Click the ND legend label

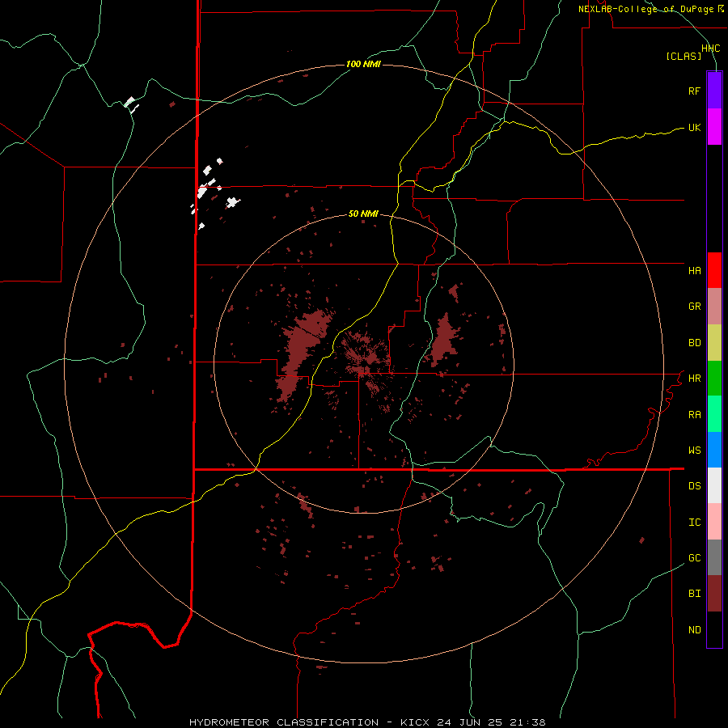point(694,630)
